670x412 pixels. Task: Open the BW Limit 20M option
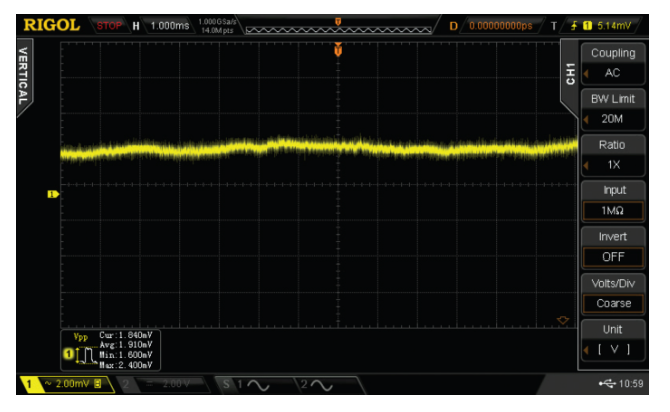[x=613, y=109]
